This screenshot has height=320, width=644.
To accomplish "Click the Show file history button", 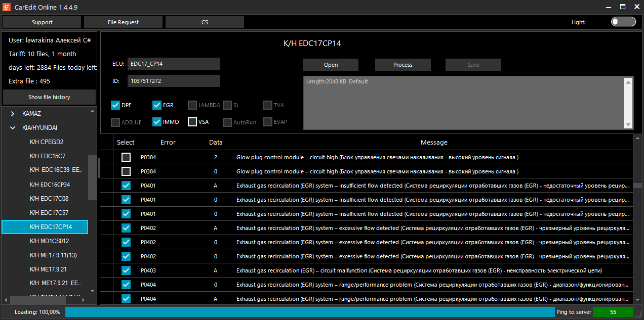I will pos(49,97).
